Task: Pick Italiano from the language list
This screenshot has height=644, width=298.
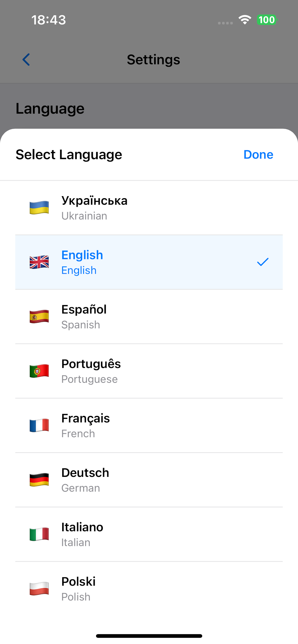Action: click(149, 534)
